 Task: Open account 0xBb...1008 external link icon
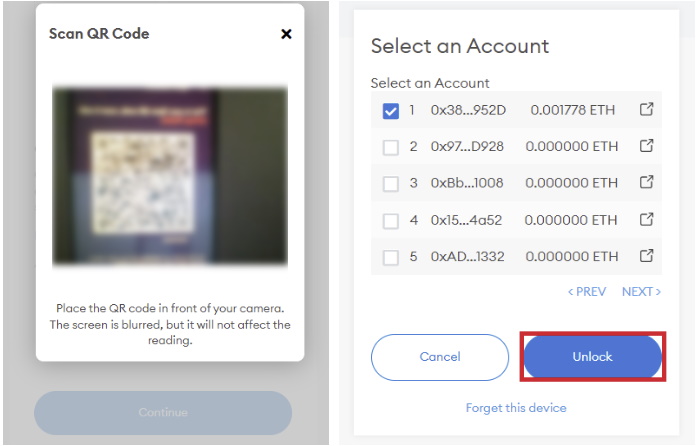pos(646,182)
